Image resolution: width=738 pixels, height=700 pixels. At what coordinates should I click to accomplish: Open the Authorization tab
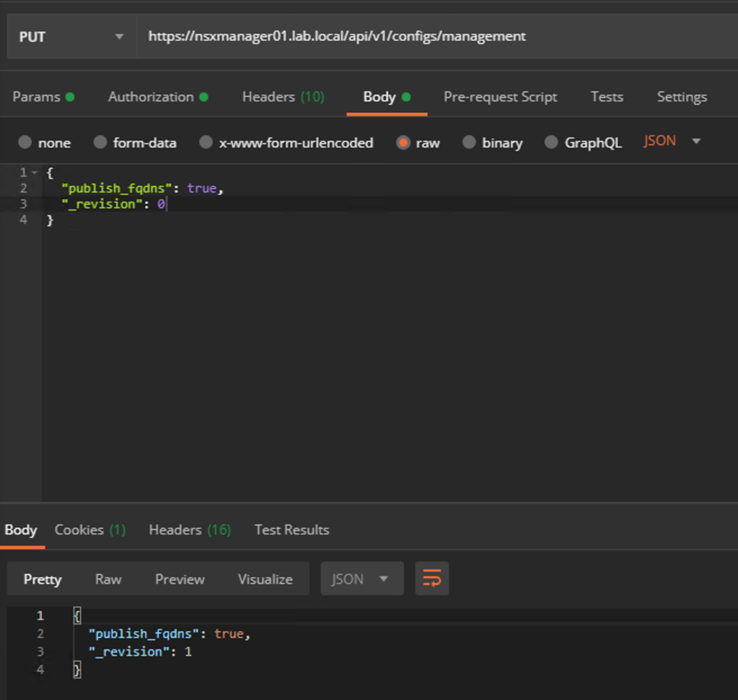point(157,97)
